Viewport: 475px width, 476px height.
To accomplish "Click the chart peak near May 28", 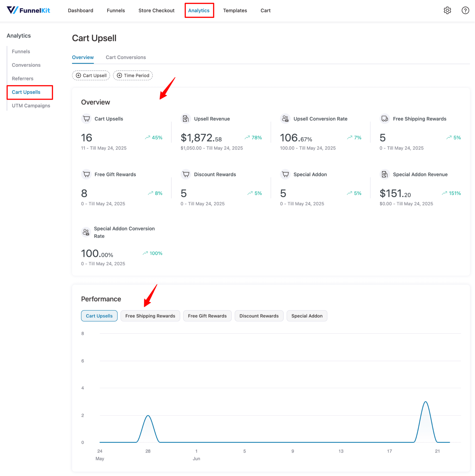I will [148, 416].
